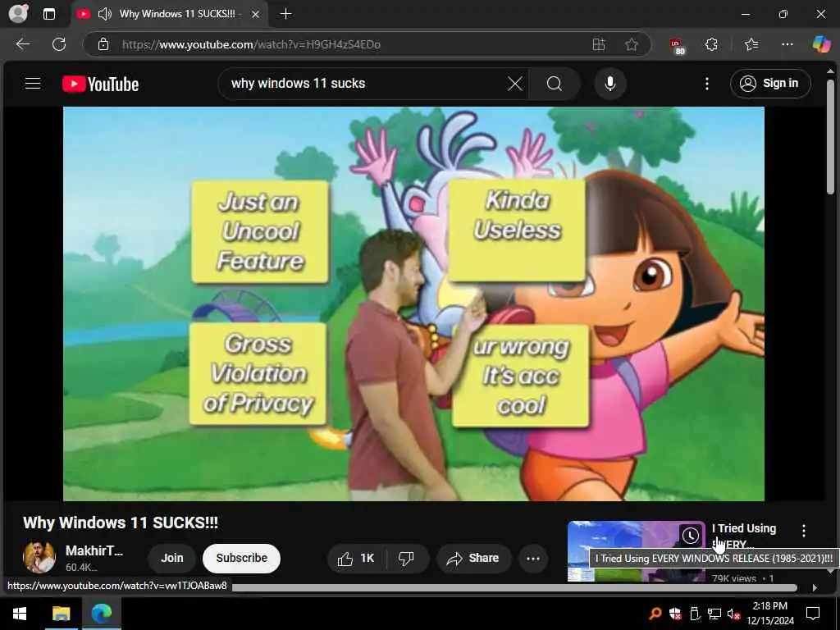Image resolution: width=840 pixels, height=630 pixels.
Task: Go to YouTube home via logo
Action: [101, 84]
